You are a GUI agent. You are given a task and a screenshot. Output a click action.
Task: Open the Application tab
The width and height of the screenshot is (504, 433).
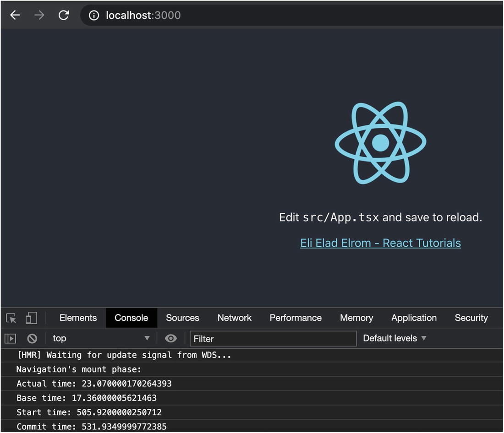pyautogui.click(x=414, y=318)
